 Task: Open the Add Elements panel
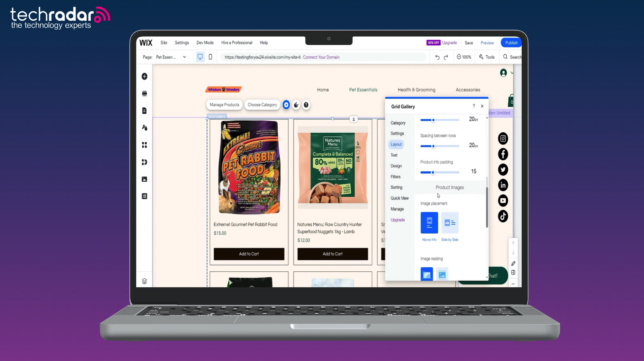(x=144, y=76)
